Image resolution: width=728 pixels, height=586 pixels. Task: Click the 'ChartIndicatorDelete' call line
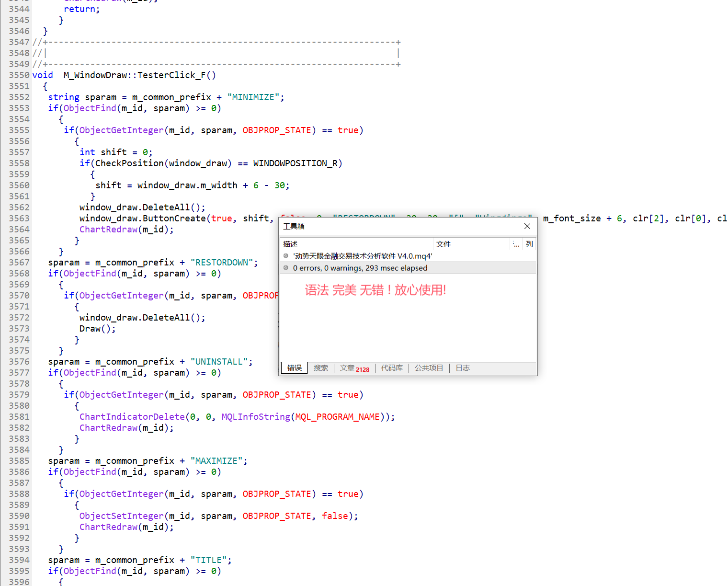(x=238, y=417)
